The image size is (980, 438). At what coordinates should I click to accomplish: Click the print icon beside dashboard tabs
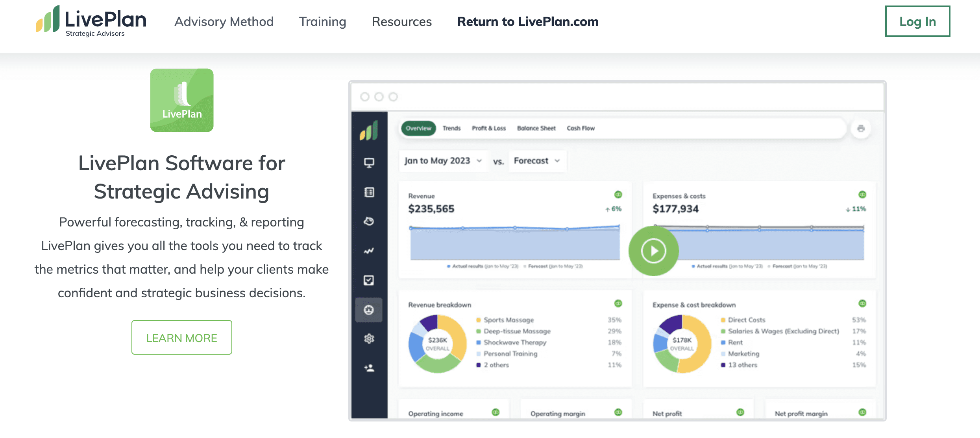[x=861, y=129]
